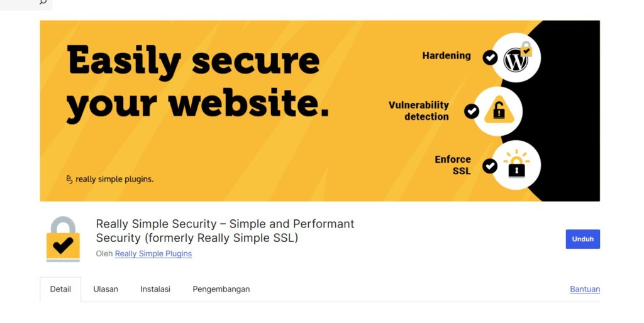Click the really simple plugins logo
This screenshot has width=644, height=323.
click(109, 179)
